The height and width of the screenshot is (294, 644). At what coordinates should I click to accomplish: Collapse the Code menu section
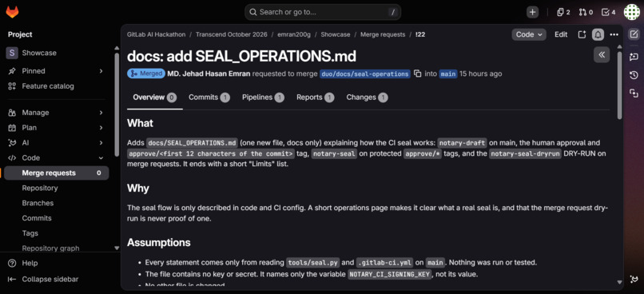[x=101, y=157]
